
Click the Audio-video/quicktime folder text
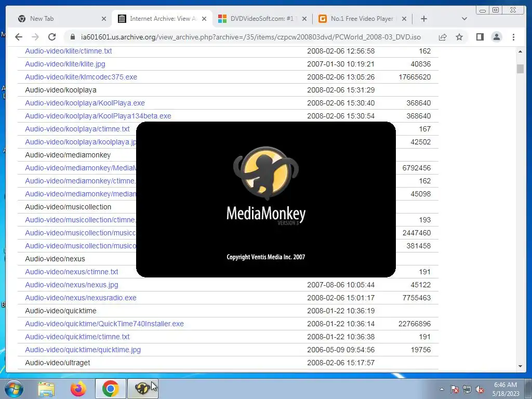tap(61, 311)
